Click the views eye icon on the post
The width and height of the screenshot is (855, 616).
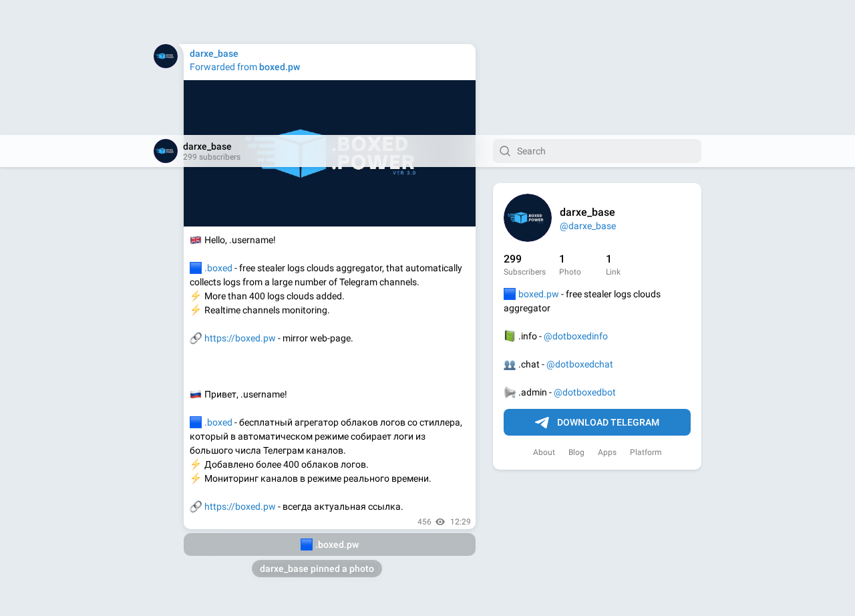coord(440,522)
